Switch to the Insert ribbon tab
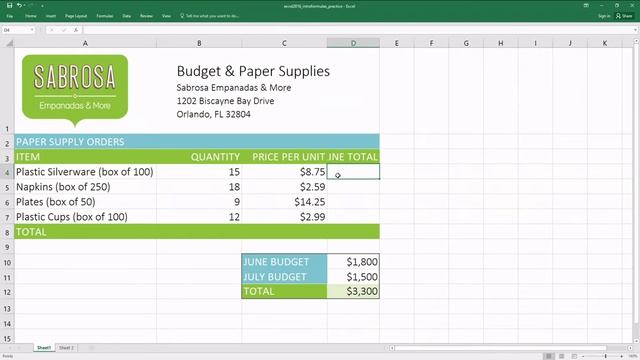This screenshot has height=360, width=640. click(x=51, y=16)
